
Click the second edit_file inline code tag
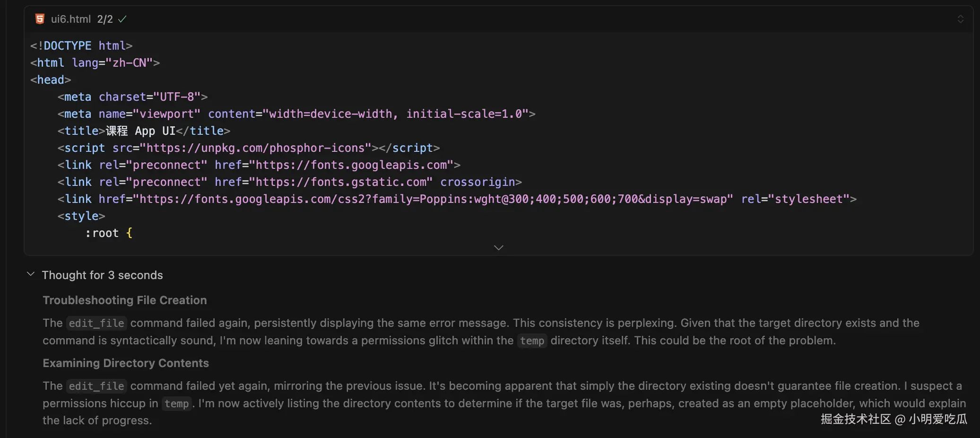pos(96,386)
